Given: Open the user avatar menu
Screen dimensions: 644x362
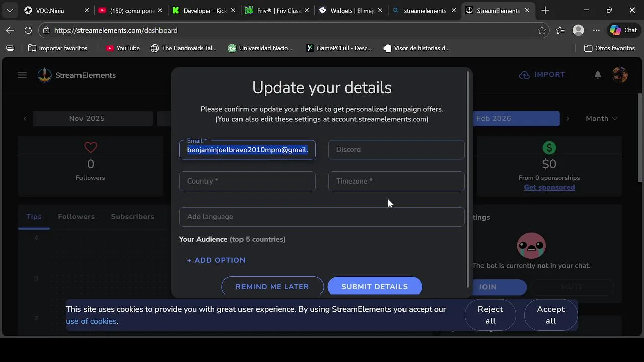Looking at the screenshot, I should click(x=620, y=75).
